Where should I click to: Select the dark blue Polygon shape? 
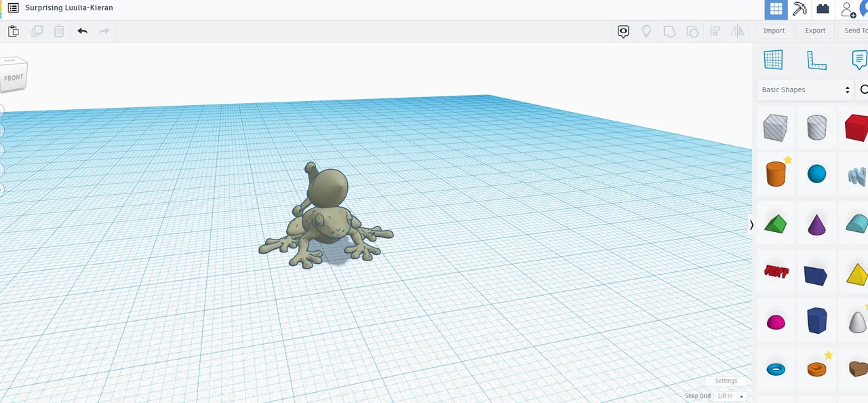point(816,320)
